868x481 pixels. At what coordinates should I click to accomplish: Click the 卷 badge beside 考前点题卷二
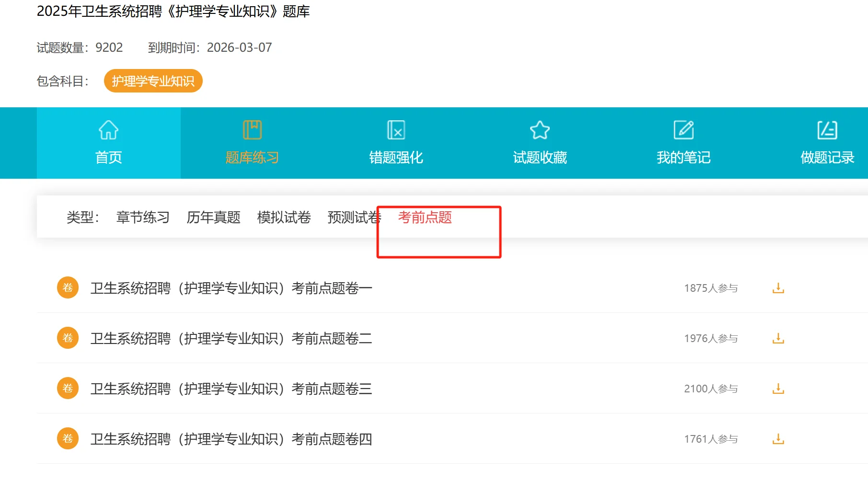(x=68, y=338)
